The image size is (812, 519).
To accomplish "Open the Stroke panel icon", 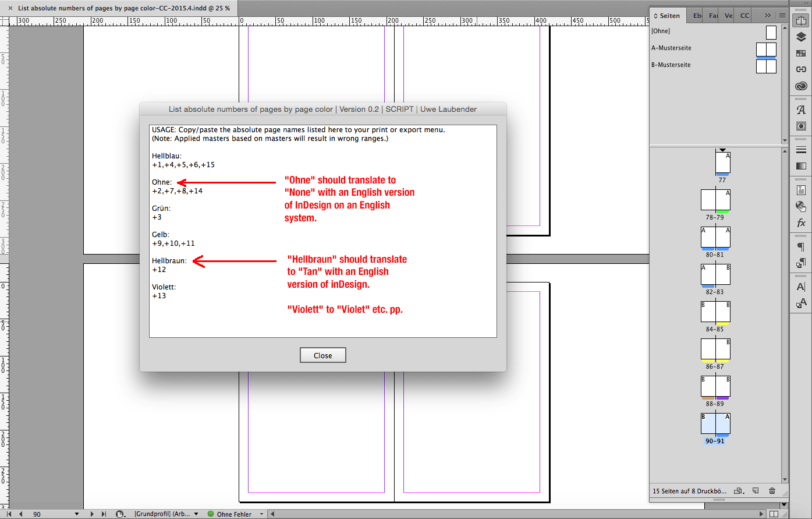I will (x=801, y=150).
